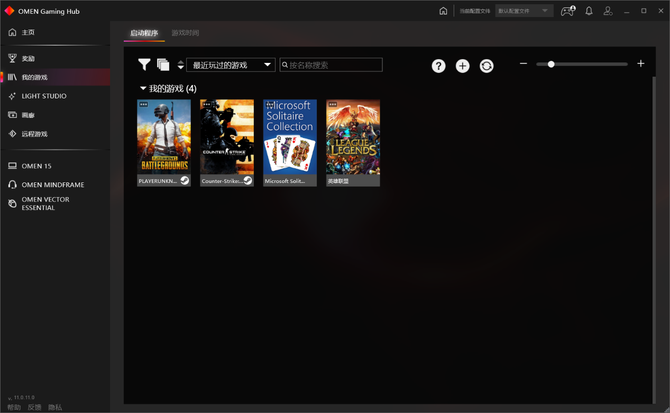The image size is (670, 413).
Task: Toggle the sort order arrows
Action: coord(181,65)
